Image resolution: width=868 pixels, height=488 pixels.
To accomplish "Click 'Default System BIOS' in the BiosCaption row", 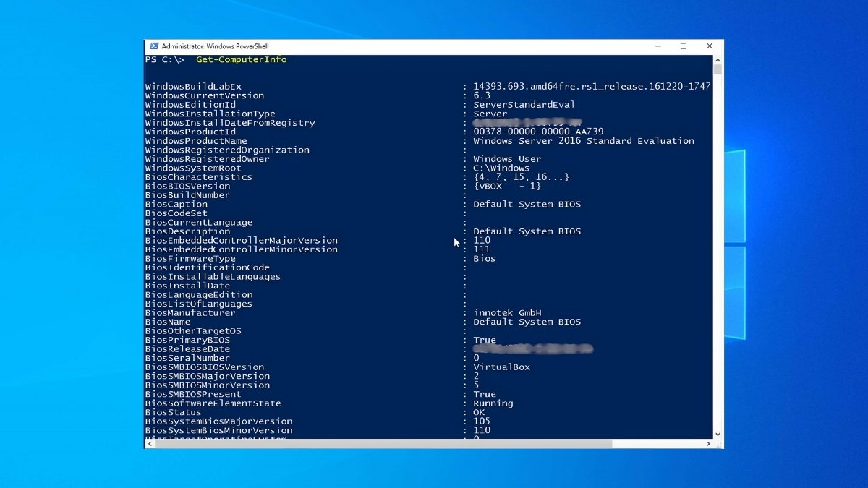I will pos(527,204).
